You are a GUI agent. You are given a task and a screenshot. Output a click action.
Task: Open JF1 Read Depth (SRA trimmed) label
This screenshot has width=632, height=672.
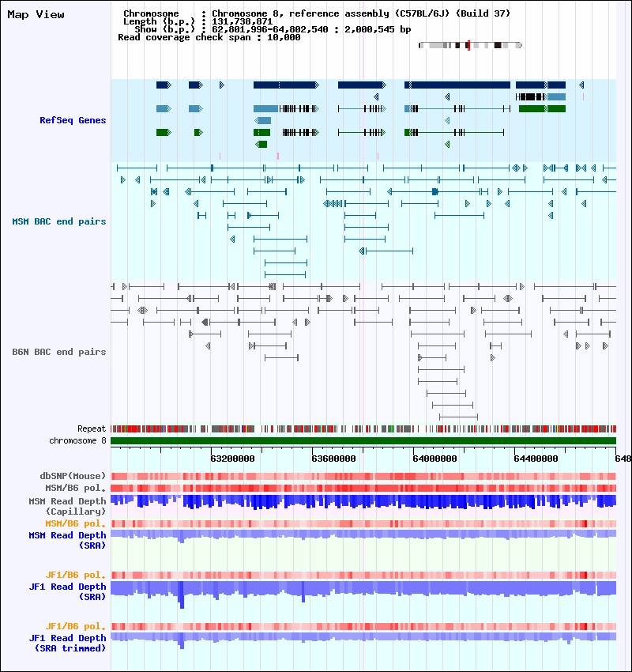67,644
